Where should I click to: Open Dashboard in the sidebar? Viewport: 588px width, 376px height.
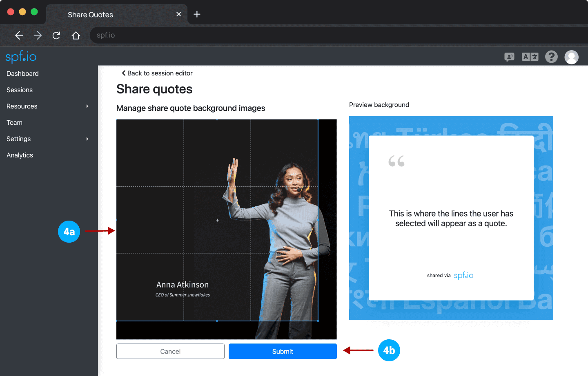(x=22, y=74)
